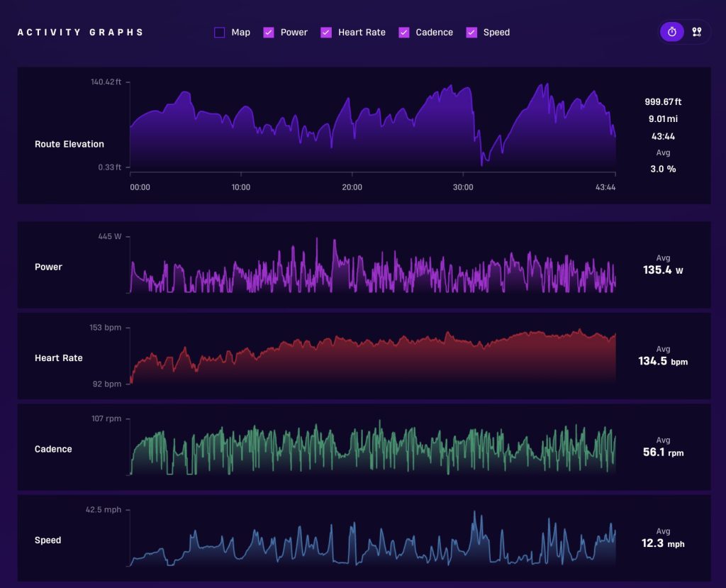Click the 43:44 end time axis label
This screenshot has height=588, width=726.
[x=605, y=187]
